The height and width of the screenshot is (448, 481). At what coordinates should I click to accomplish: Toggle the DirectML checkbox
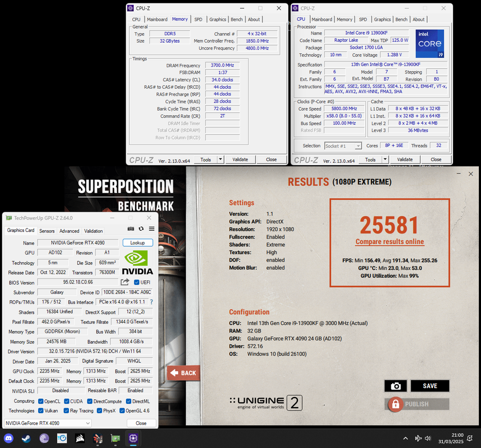click(x=129, y=402)
